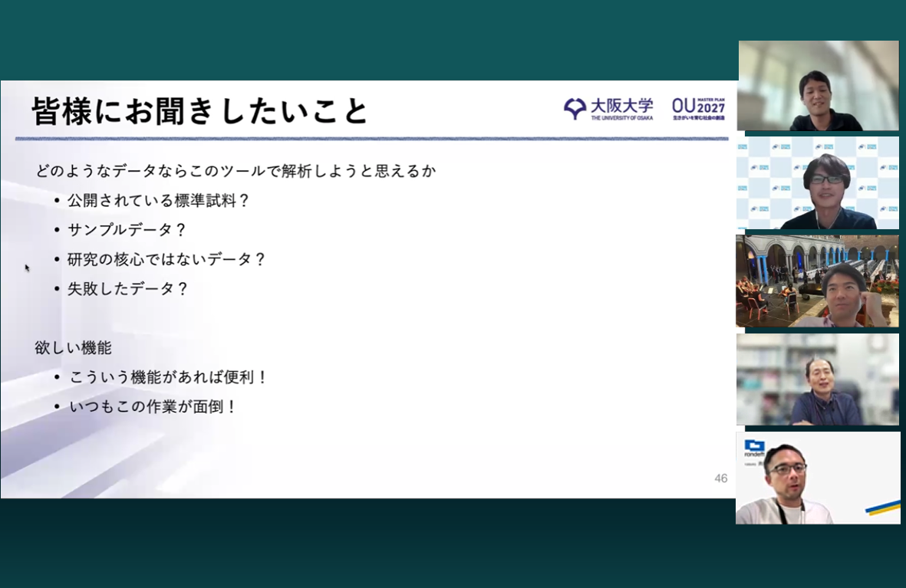Click the 大阪大学 text beside the emblem

(x=622, y=106)
